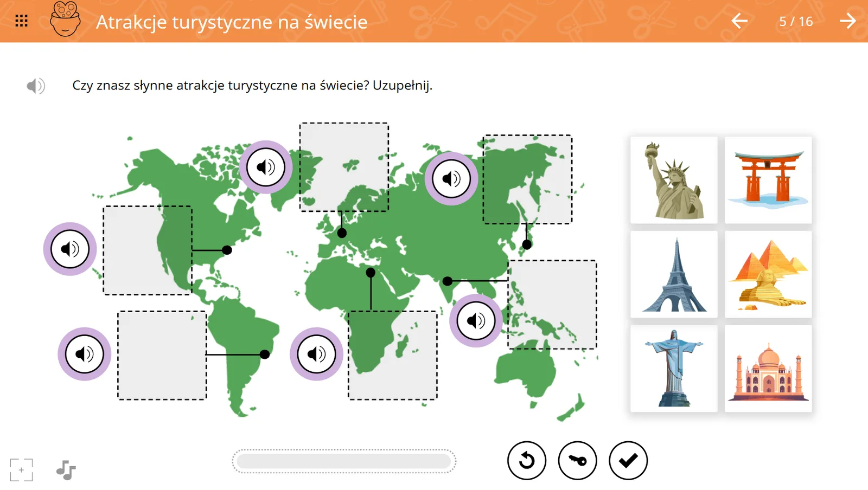This screenshot has height=490, width=868.
Task: Click the page counter 5 / 16
Action: [796, 21]
